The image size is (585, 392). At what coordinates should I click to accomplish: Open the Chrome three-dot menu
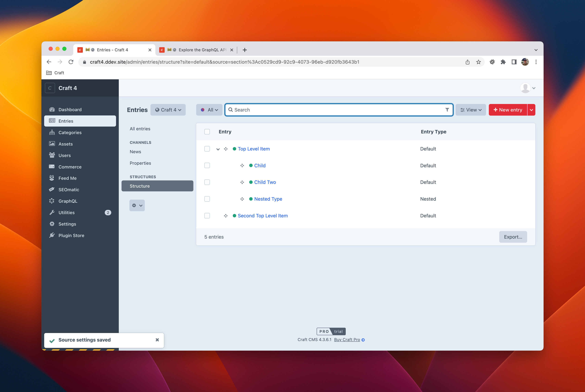tap(536, 62)
